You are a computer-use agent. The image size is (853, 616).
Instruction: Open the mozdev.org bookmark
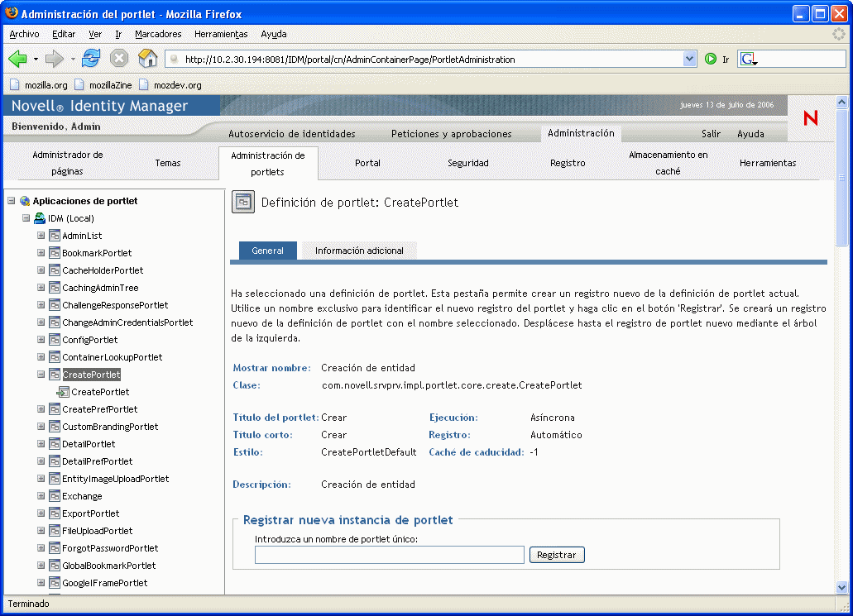point(170,85)
